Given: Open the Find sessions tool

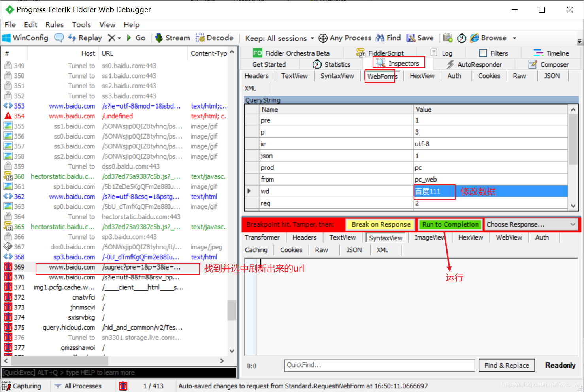Looking at the screenshot, I should tap(388, 38).
